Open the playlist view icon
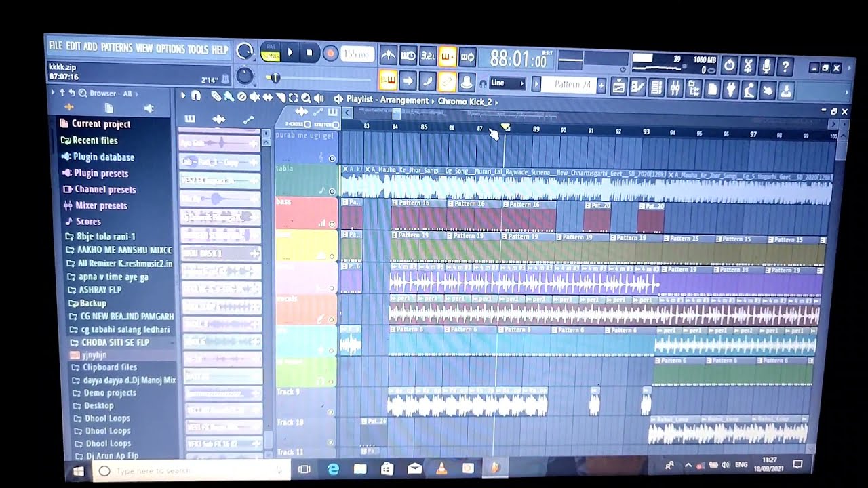 (x=618, y=87)
